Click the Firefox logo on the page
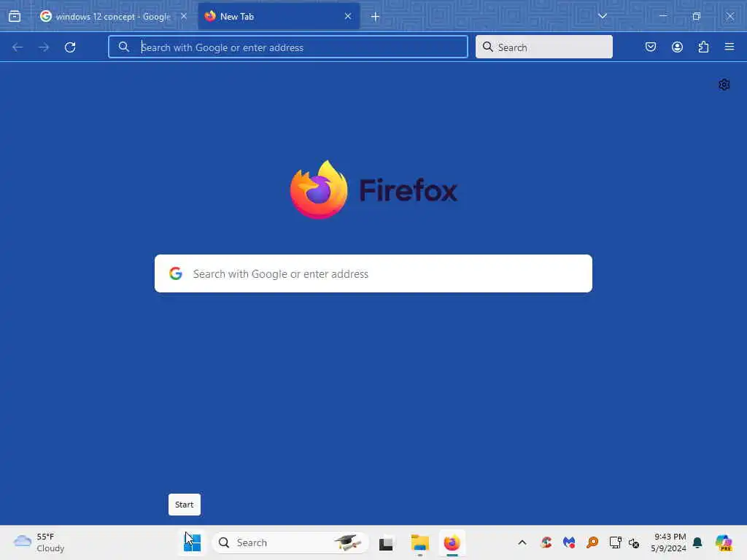Image resolution: width=747 pixels, height=560 pixels. click(373, 190)
